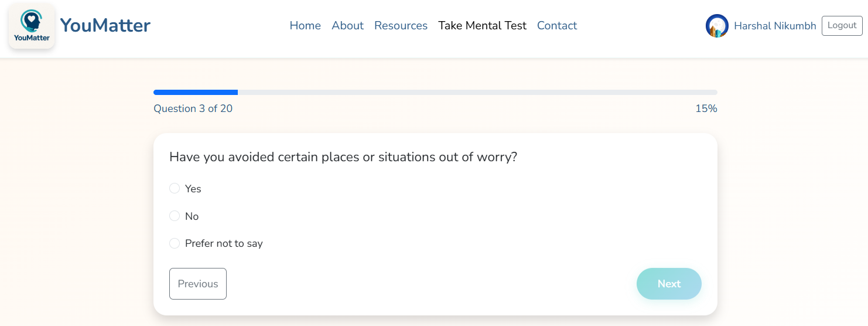Viewport: 868px width, 326px height.
Task: Choose the No radio option
Action: (x=175, y=216)
